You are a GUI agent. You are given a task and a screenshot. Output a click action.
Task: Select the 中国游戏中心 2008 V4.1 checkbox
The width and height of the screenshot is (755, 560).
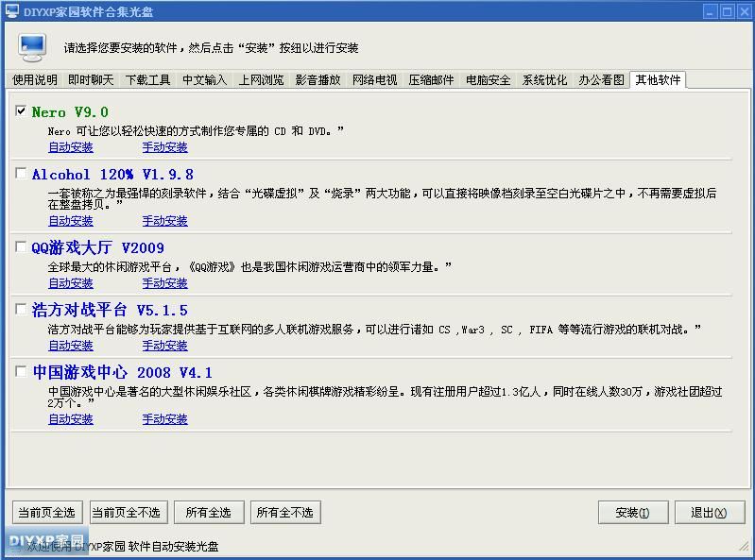[21, 371]
